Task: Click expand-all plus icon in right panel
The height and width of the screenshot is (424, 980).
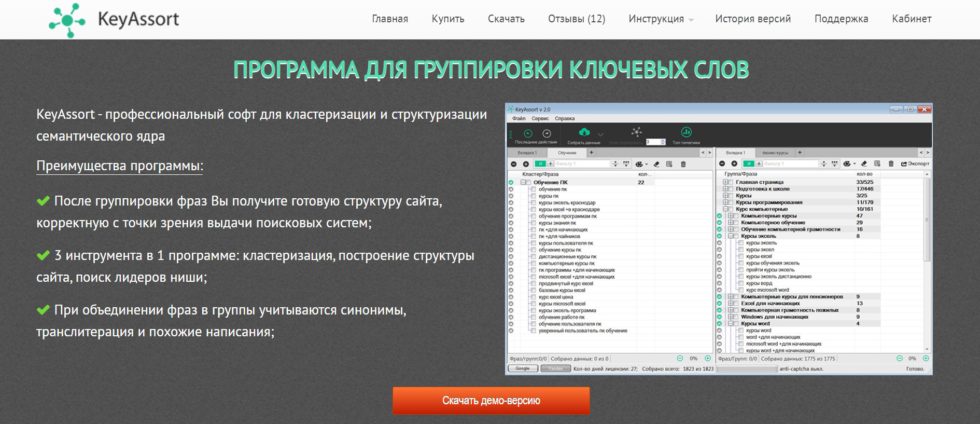Action: pos(734,163)
